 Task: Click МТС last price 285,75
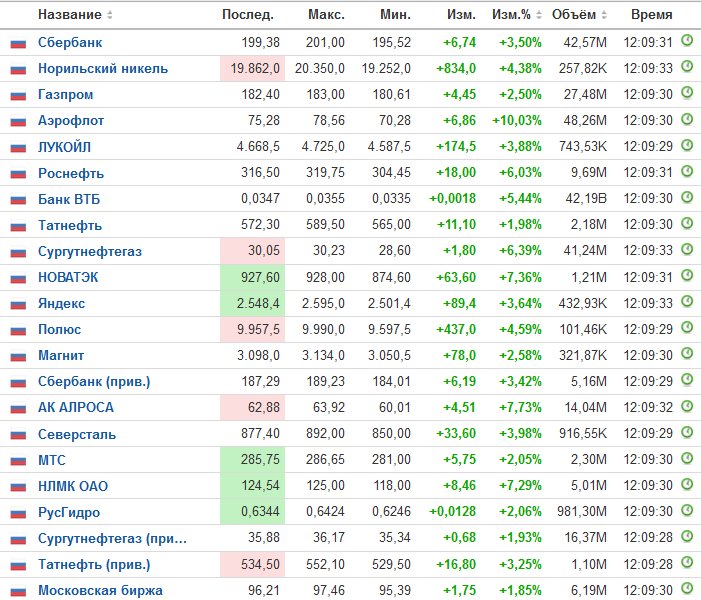click(260, 459)
